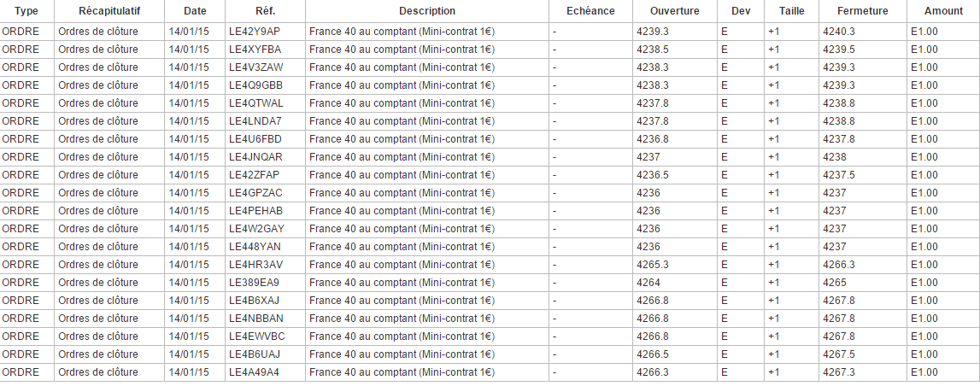Click the Type column header
This screenshot has height=392, width=980.
[x=26, y=11]
